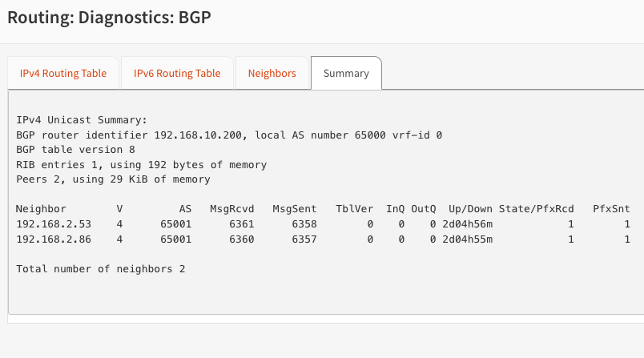
Task: Click the MsgRcvd column header
Action: click(232, 209)
